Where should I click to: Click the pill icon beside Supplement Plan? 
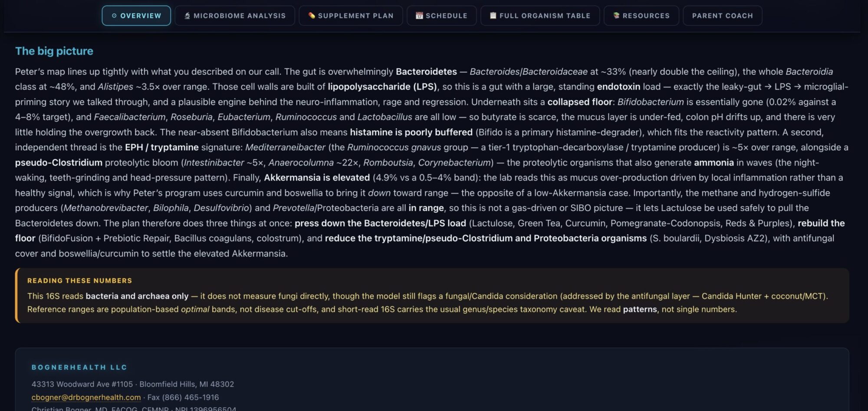312,16
